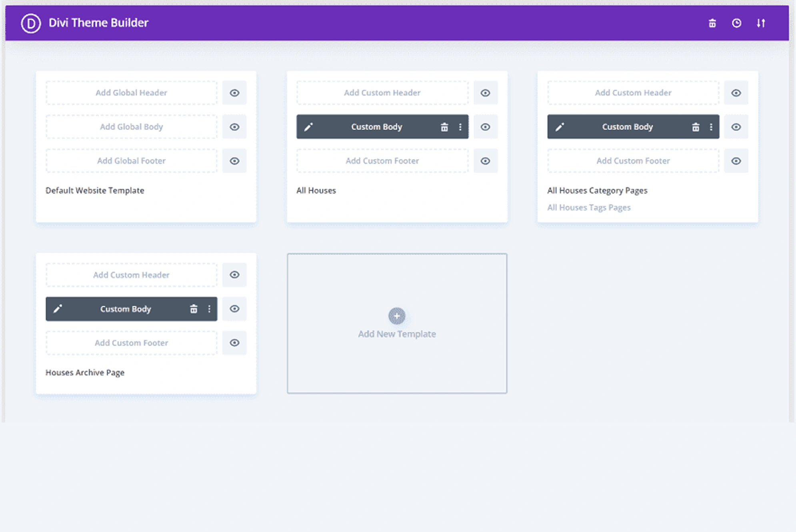Screen dimensions: 796x532
Task: Toggle All Houses Category Pages header eye
Action: [736, 93]
